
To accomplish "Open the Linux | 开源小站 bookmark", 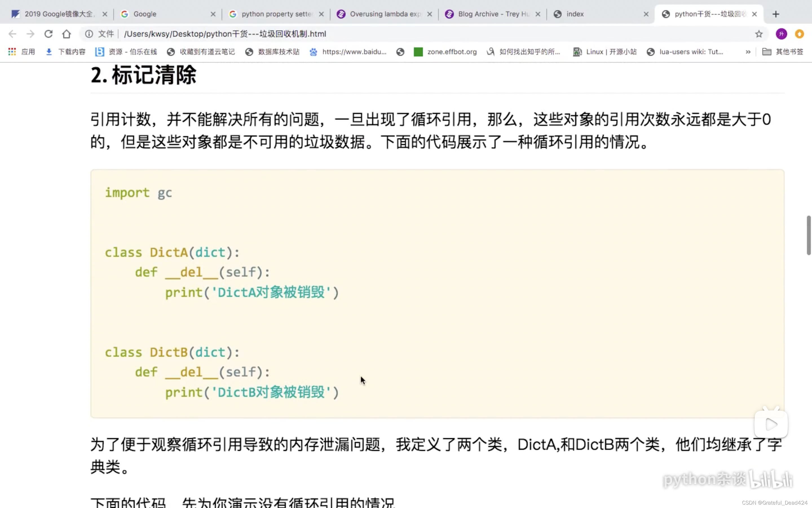I will 605,52.
